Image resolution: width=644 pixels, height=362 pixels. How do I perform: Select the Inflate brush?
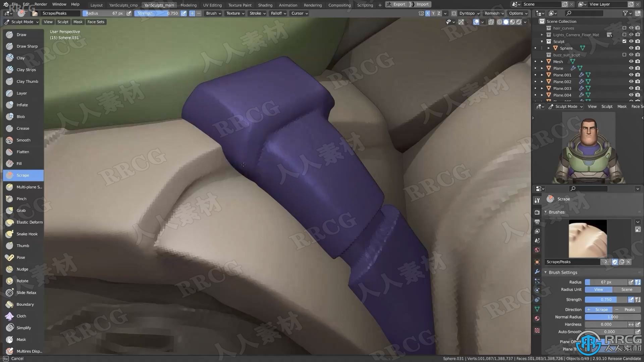23,105
